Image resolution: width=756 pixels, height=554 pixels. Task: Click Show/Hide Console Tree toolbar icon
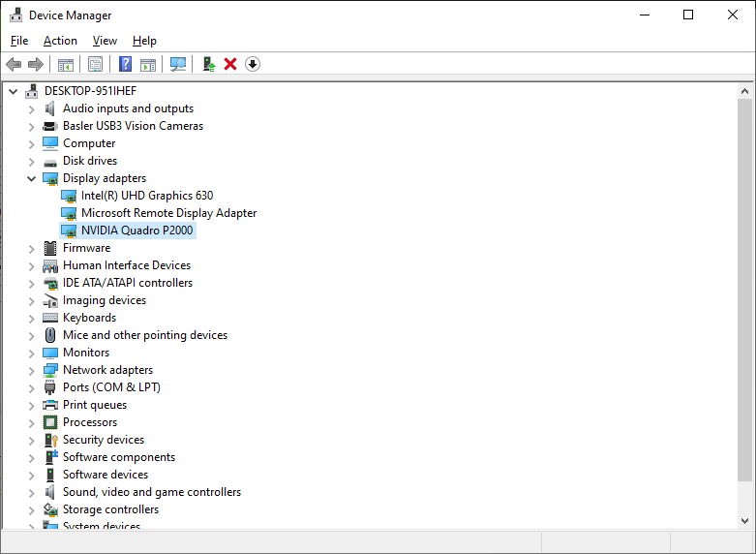65,64
